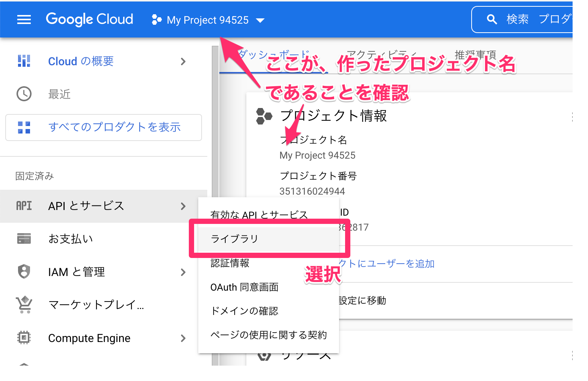Switch to the 推奨事項 tab
This screenshot has height=381, width=588.
(475, 55)
